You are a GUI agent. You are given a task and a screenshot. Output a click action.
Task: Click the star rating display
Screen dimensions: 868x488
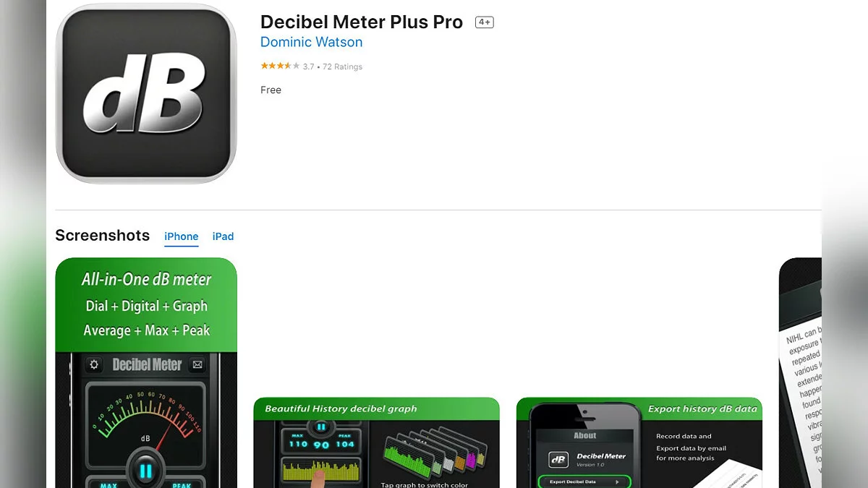coord(280,66)
